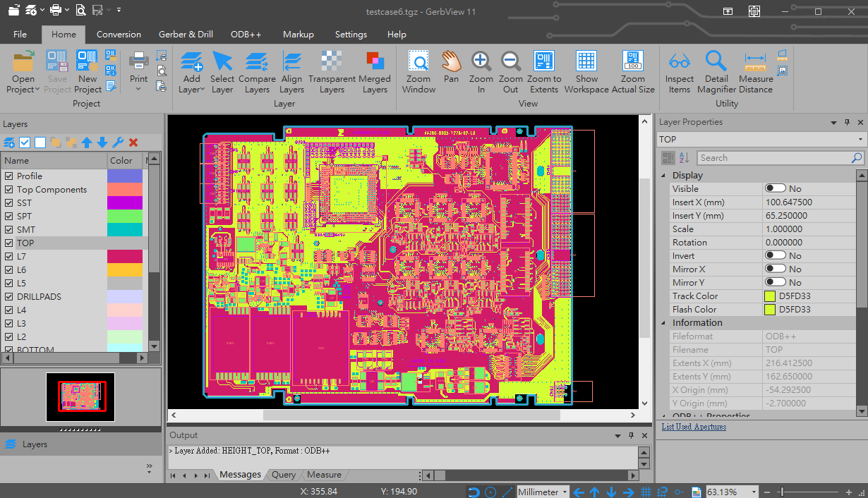Activate the Zoom Window tool

pyautogui.click(x=418, y=72)
